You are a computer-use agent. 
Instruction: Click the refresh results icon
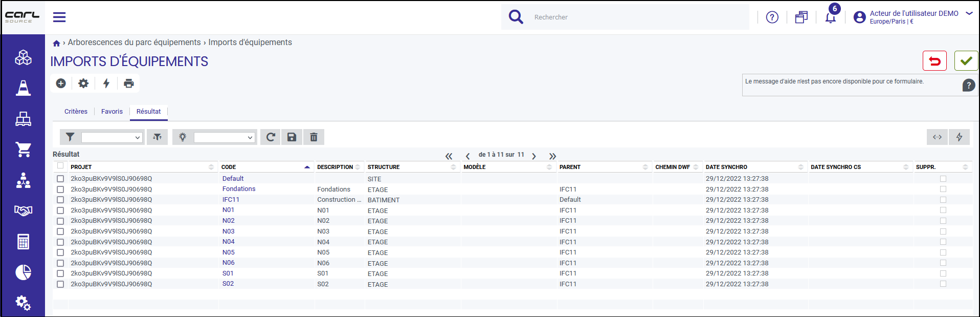(271, 137)
